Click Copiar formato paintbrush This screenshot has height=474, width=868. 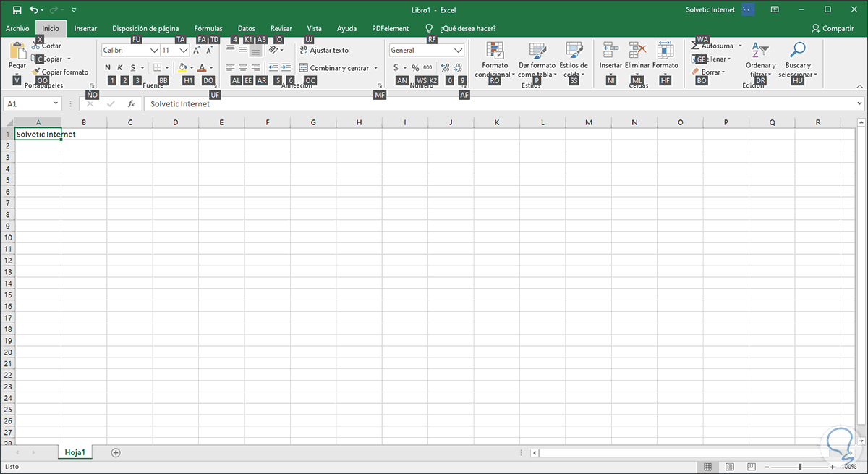point(59,72)
